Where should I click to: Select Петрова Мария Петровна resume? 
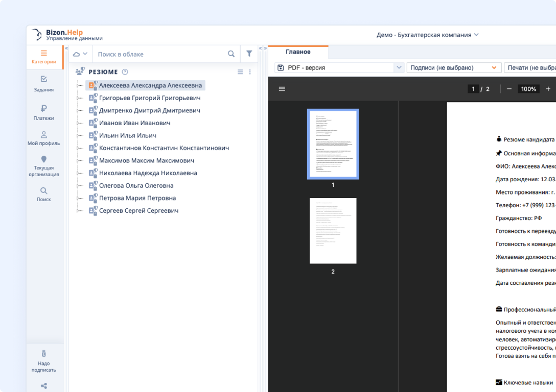point(137,198)
